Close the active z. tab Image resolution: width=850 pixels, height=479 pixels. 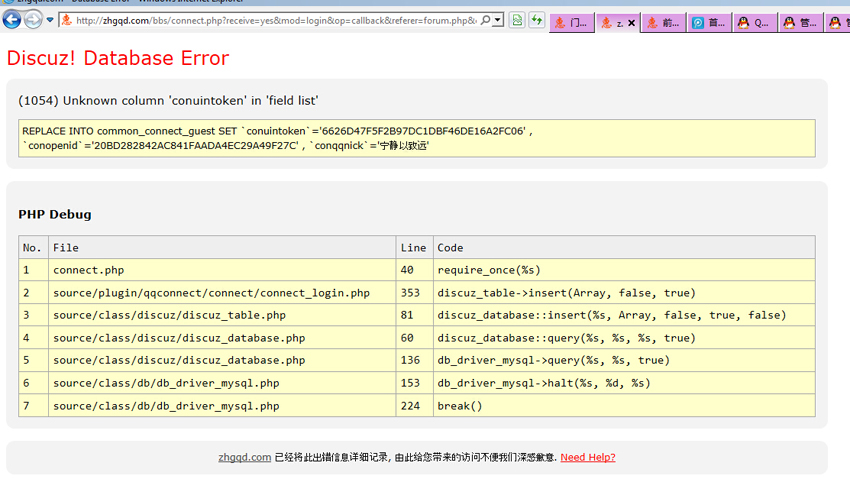[632, 23]
